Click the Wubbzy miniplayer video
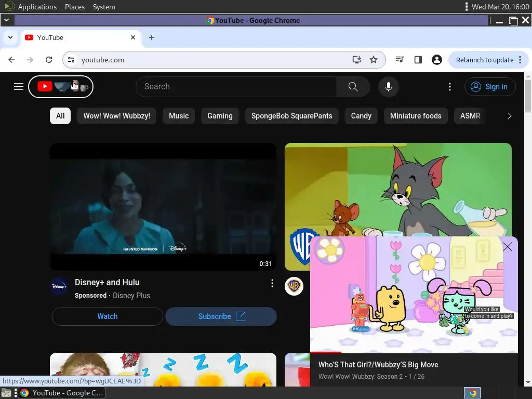This screenshot has height=399, width=532. coord(414,295)
